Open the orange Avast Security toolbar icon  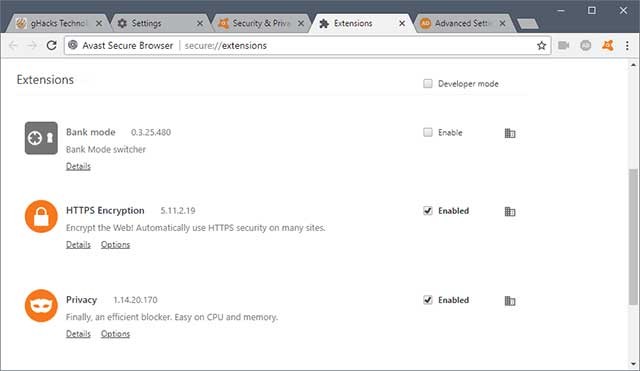click(608, 45)
